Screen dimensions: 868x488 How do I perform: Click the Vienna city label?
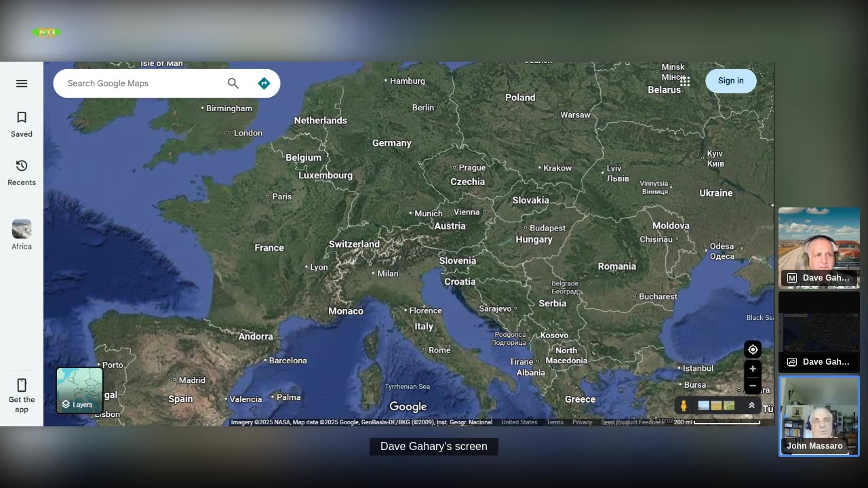click(467, 211)
